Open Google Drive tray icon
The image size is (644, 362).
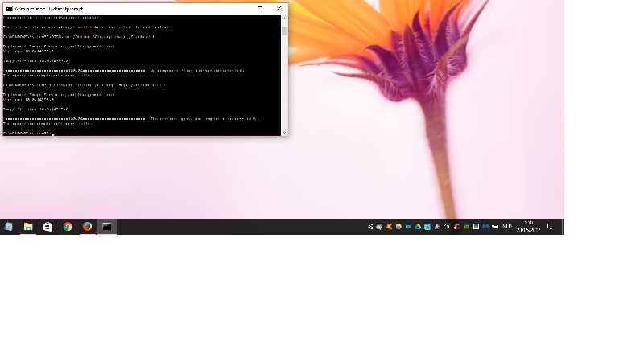[x=418, y=227]
